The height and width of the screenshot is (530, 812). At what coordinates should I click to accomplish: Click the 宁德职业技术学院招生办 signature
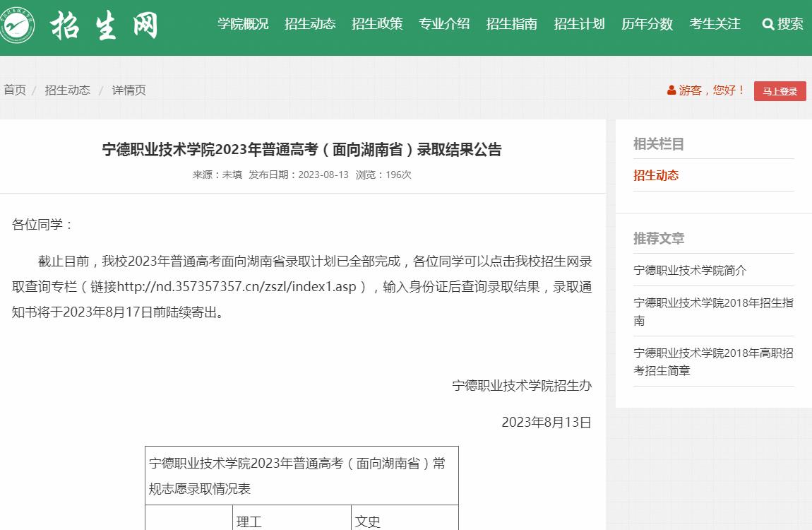[522, 385]
